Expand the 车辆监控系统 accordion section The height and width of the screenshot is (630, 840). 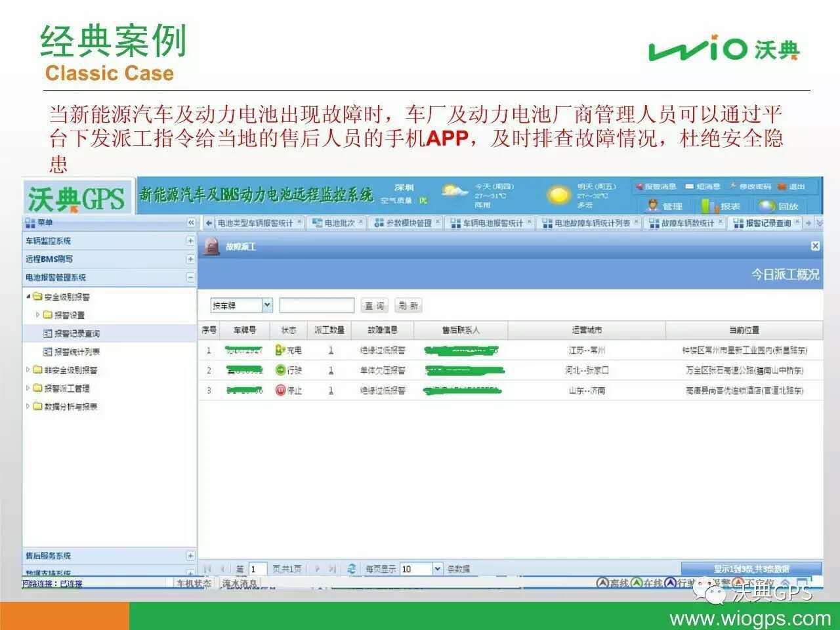190,241
